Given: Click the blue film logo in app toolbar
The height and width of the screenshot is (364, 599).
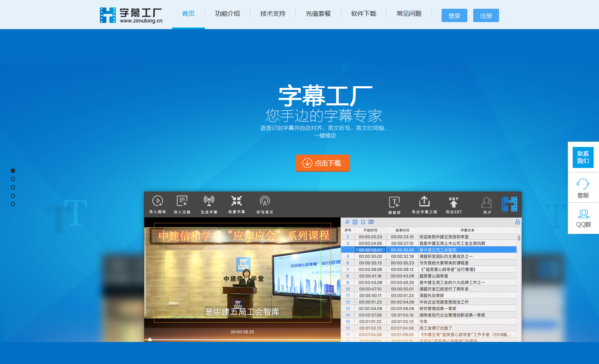Looking at the screenshot, I should click(x=509, y=204).
